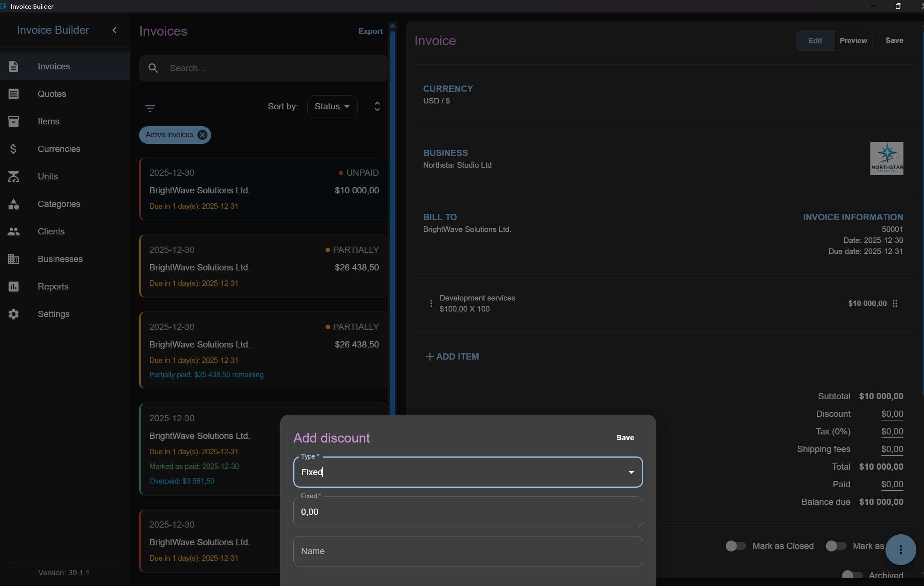Open the Categories shapes icon
Screen dimensions: 924x586
click(14, 204)
